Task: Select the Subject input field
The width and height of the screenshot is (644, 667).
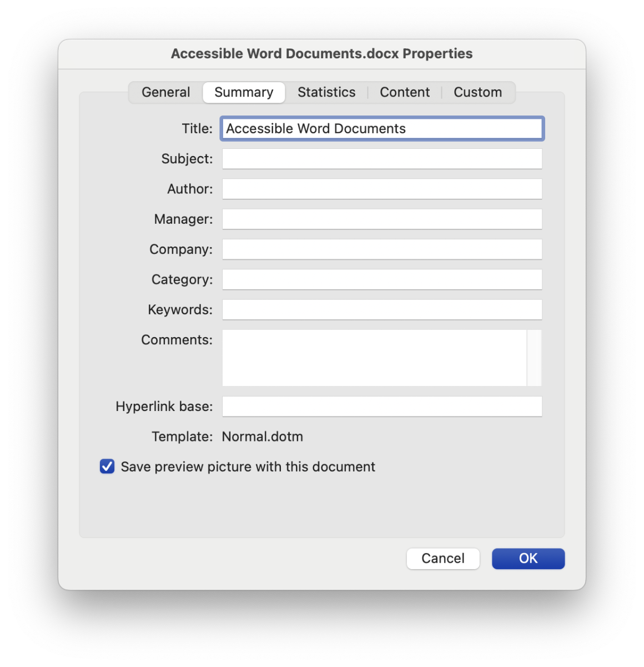Action: [x=381, y=159]
